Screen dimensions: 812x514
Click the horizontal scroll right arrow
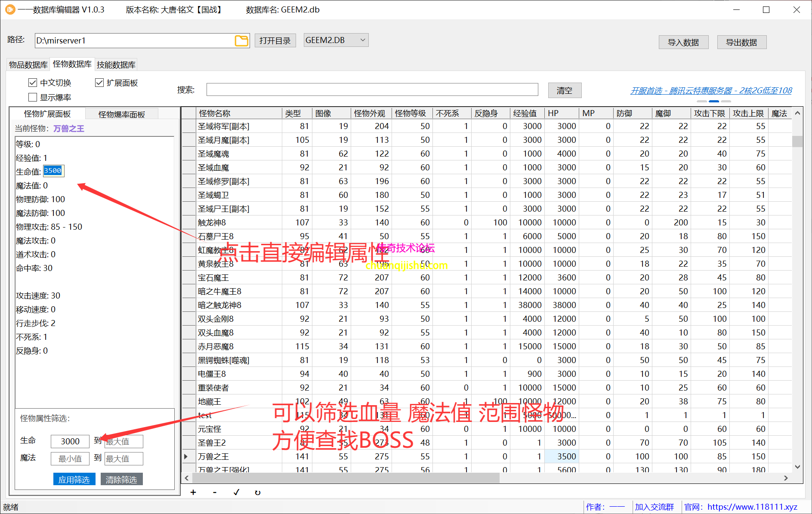786,478
